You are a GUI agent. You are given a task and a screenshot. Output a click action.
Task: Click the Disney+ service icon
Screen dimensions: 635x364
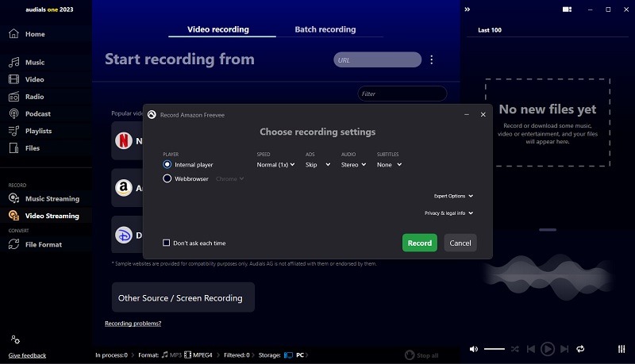[124, 235]
